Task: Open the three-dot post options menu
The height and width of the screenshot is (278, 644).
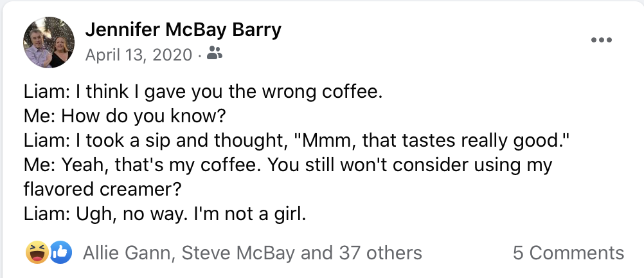Action: 601,40
